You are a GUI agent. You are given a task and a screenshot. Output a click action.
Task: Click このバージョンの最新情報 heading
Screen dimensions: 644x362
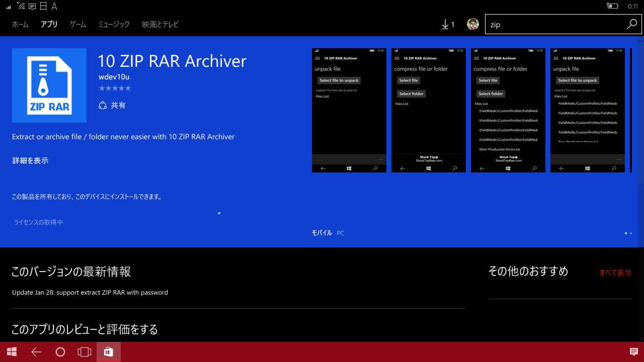coord(71,272)
